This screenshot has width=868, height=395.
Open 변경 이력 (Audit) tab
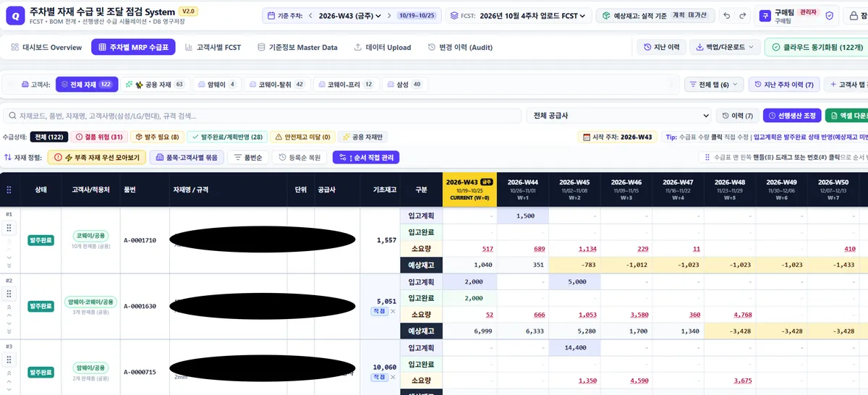tap(460, 47)
